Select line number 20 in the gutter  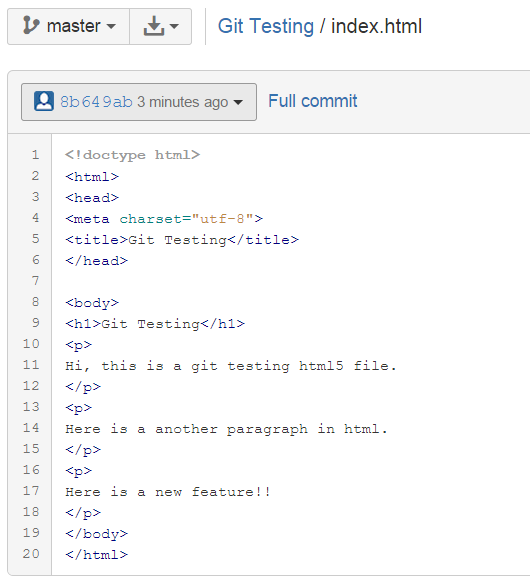31,554
